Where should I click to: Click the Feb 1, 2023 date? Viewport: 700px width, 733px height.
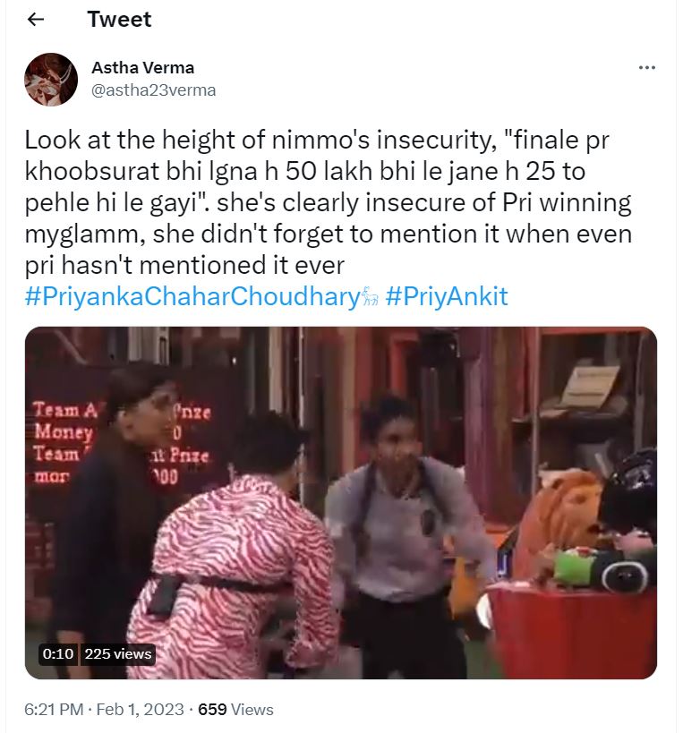pyautogui.click(x=140, y=709)
